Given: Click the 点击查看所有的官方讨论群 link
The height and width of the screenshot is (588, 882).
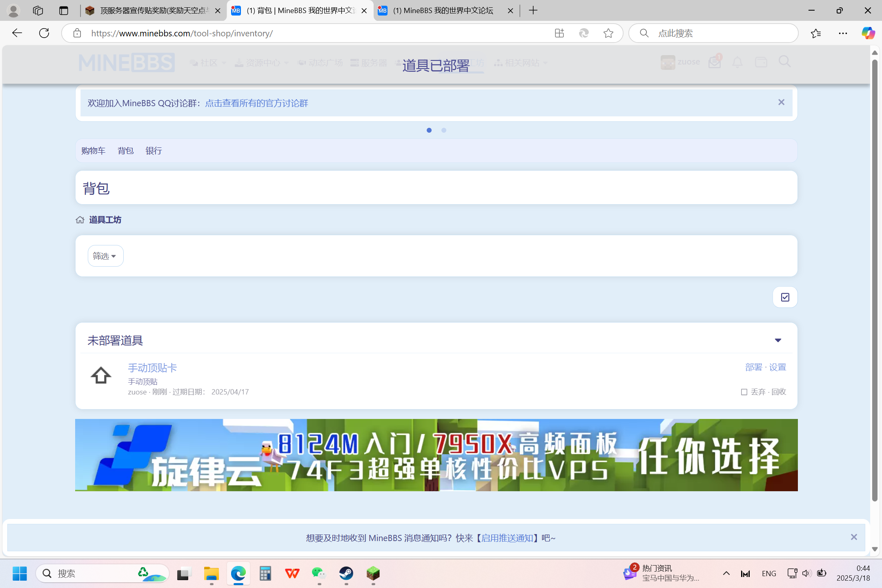Looking at the screenshot, I should 256,103.
